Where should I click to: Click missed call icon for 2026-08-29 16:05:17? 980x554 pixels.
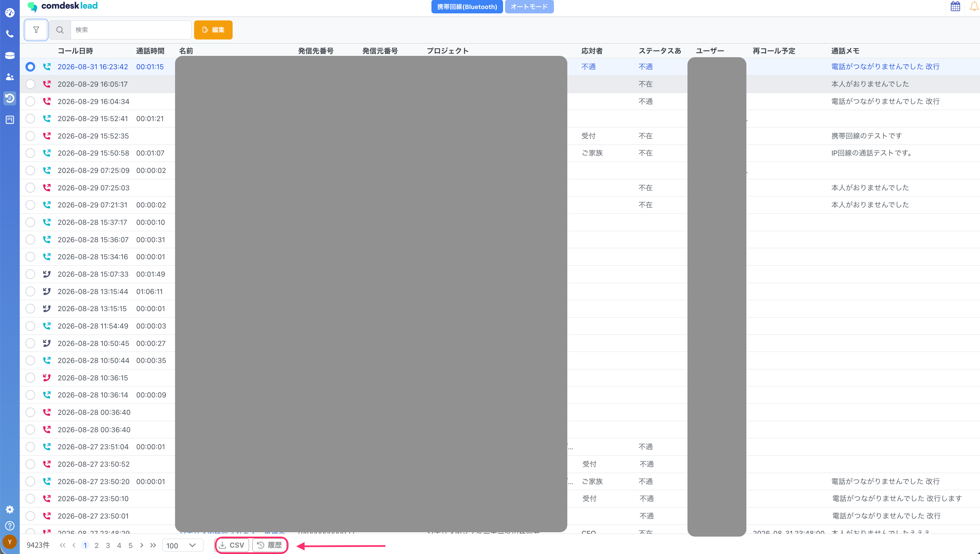(47, 84)
